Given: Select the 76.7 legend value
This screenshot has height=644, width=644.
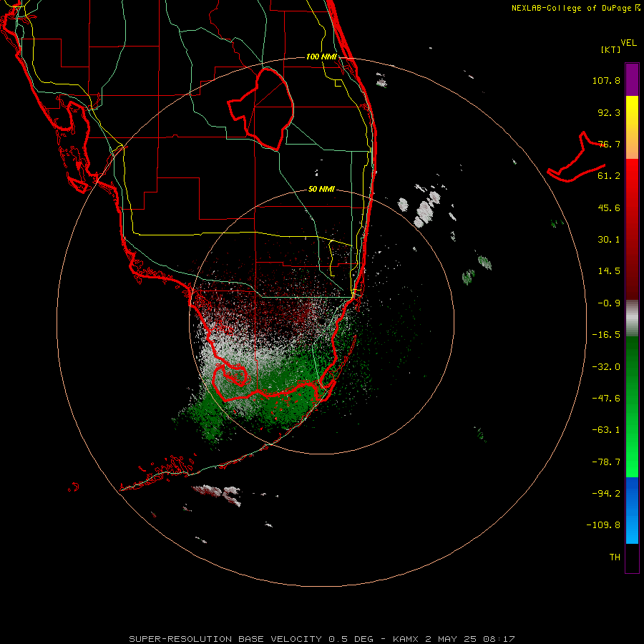Looking at the screenshot, I should tap(609, 144).
